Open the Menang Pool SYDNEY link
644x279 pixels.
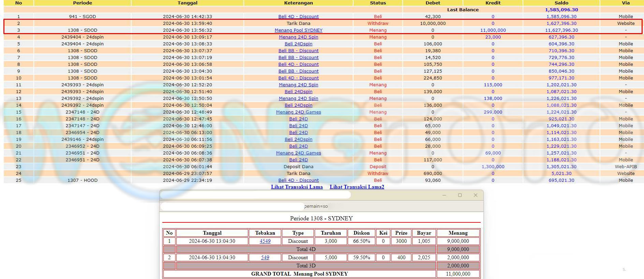tap(298, 30)
